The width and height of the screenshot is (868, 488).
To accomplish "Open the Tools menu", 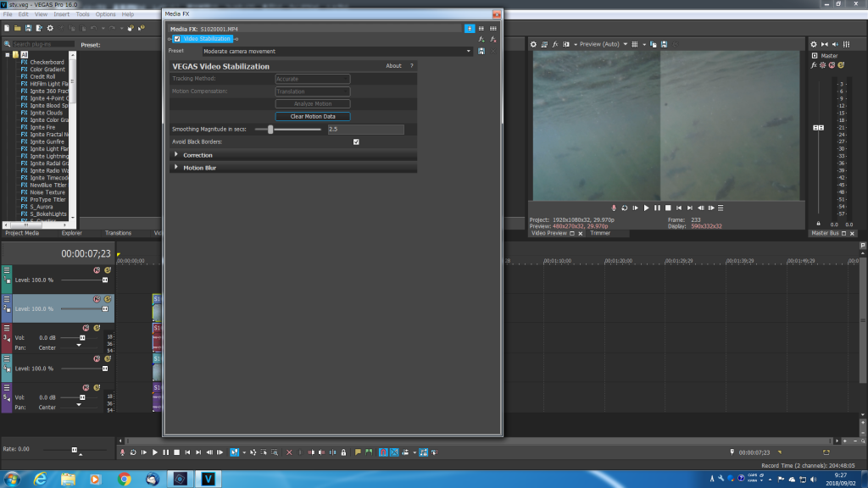I will (82, 14).
